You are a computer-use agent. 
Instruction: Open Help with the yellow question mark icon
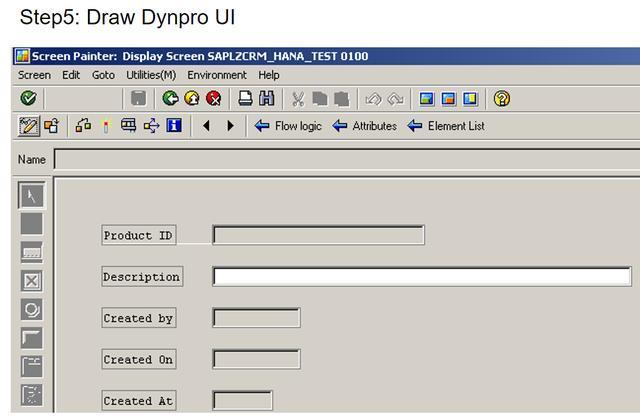(x=502, y=99)
